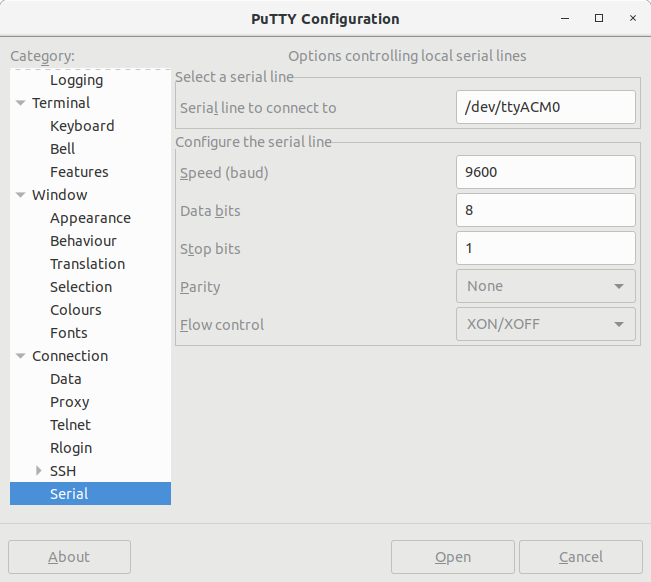Click the Stop bits input field

[546, 248]
